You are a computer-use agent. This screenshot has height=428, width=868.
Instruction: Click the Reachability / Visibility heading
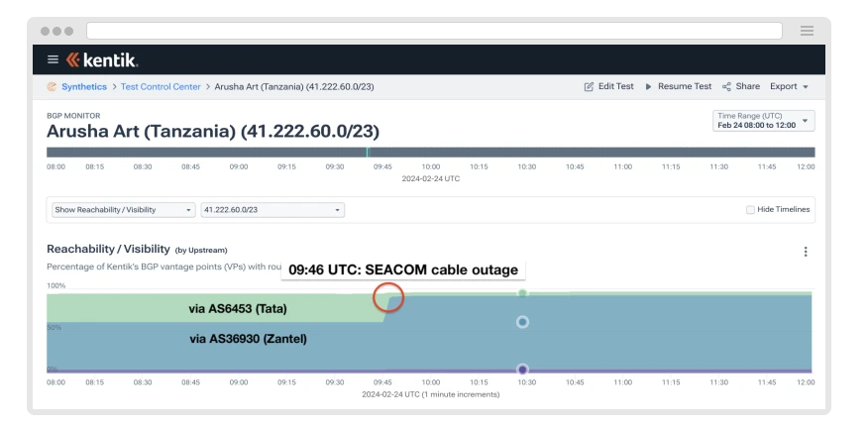[x=108, y=249]
